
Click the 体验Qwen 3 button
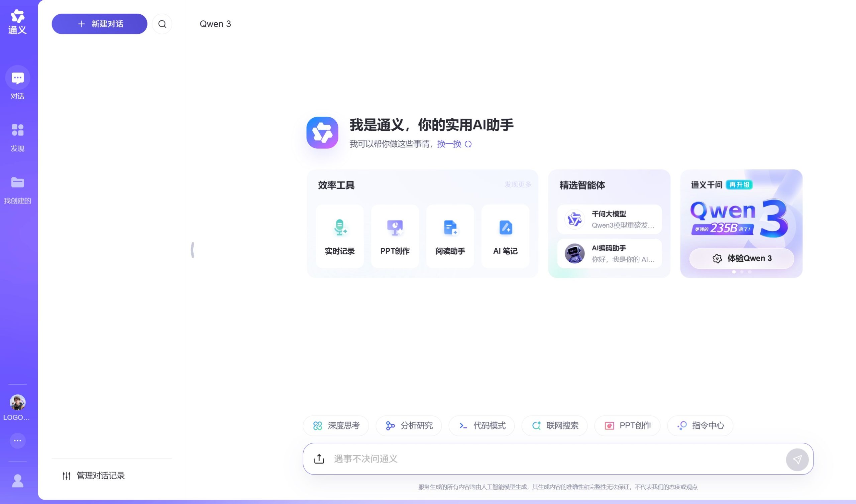(x=742, y=258)
